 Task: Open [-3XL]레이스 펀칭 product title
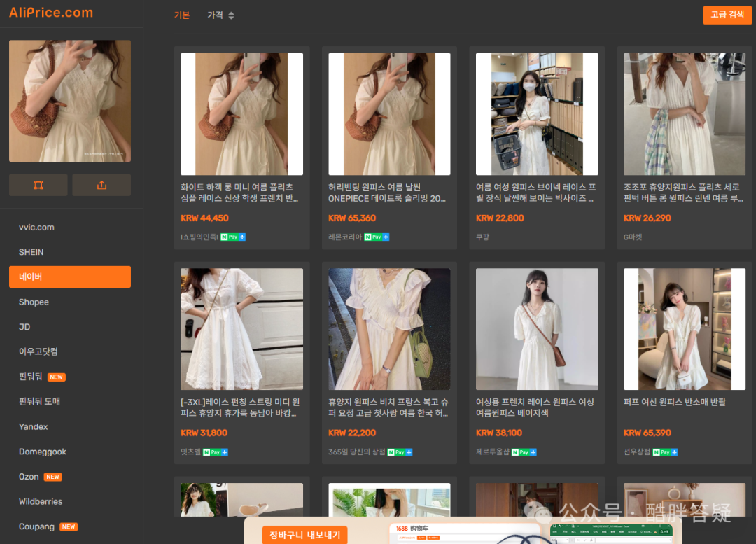point(240,407)
